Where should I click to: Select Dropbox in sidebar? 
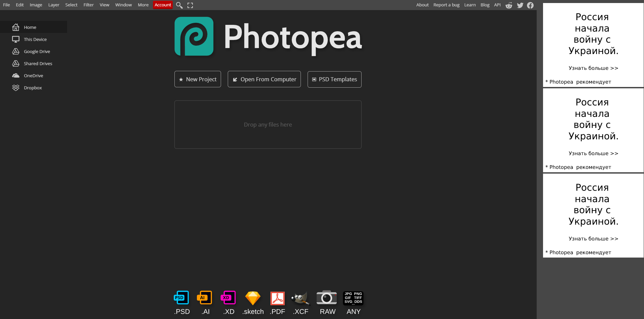point(34,88)
